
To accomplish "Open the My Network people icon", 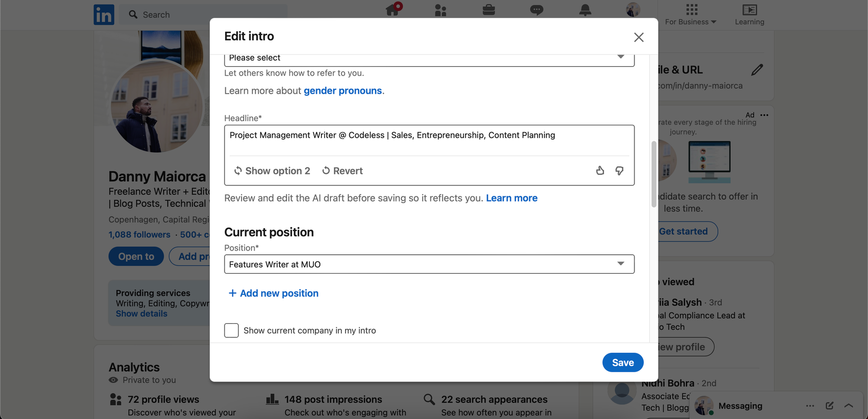I will coord(440,9).
